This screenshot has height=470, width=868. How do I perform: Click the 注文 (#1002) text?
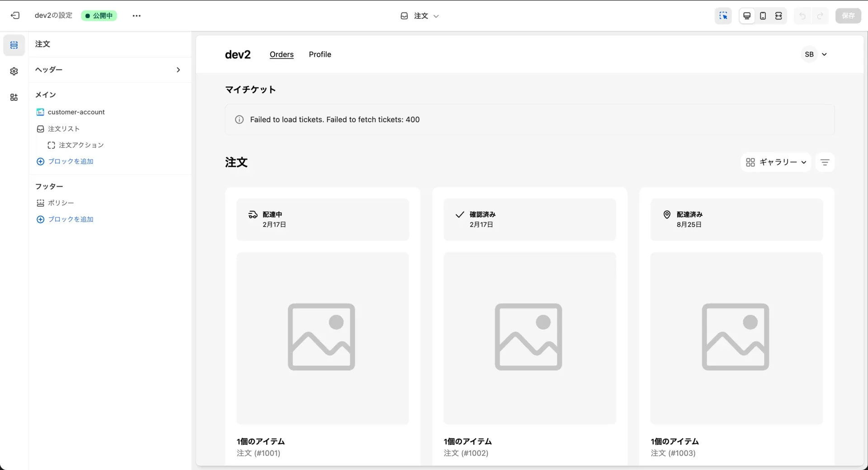(x=466, y=453)
